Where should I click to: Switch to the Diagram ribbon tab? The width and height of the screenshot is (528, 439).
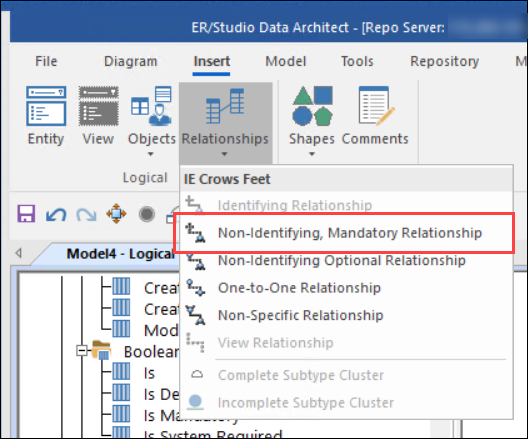[x=131, y=62]
